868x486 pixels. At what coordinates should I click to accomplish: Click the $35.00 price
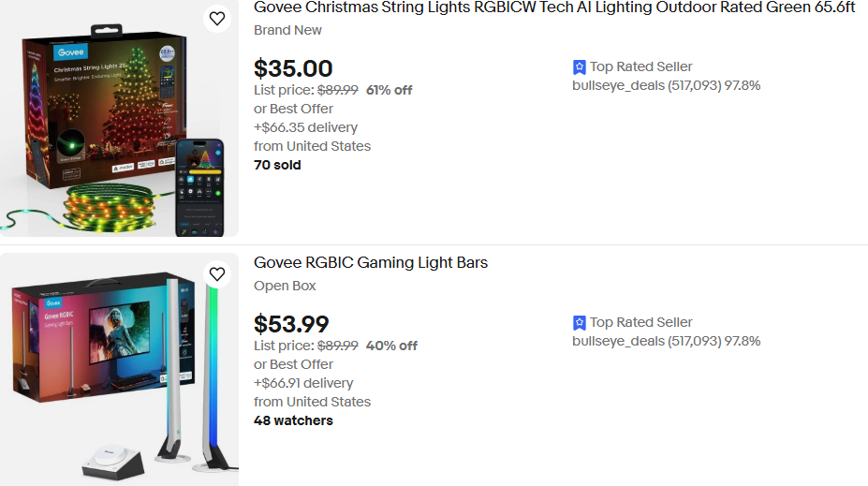tap(293, 68)
